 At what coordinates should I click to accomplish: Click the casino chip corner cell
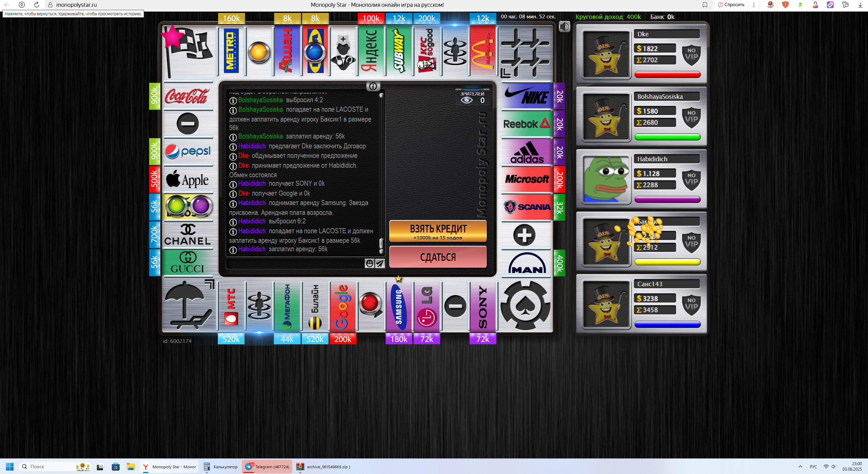(x=526, y=305)
